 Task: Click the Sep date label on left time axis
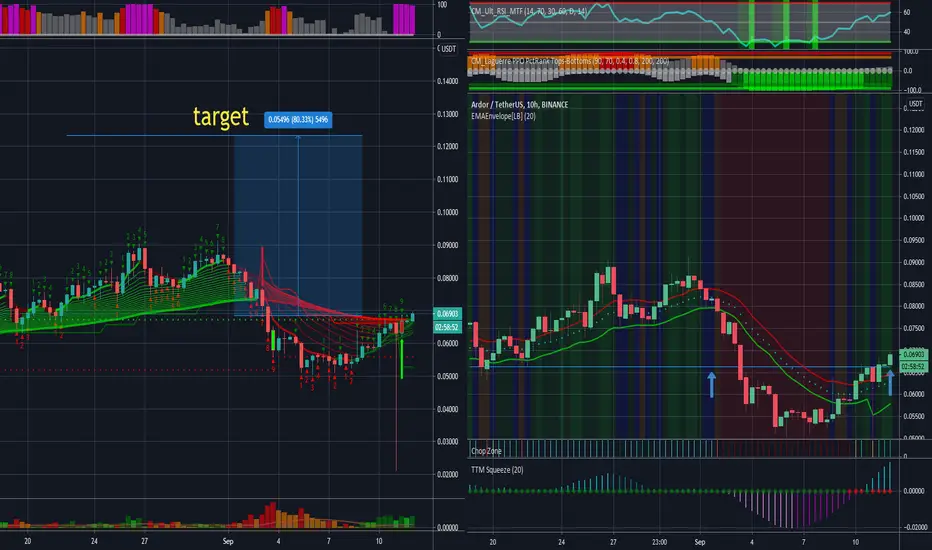228,541
